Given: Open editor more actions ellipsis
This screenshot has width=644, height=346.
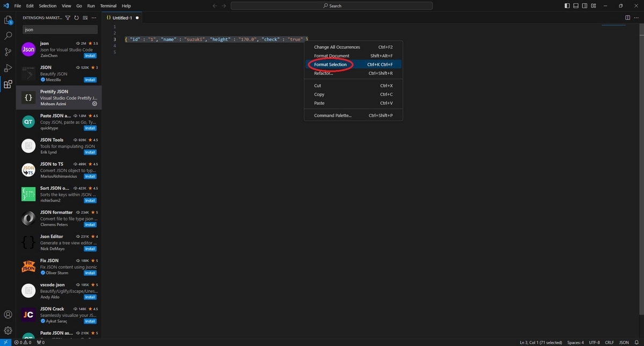Looking at the screenshot, I should pos(636,18).
